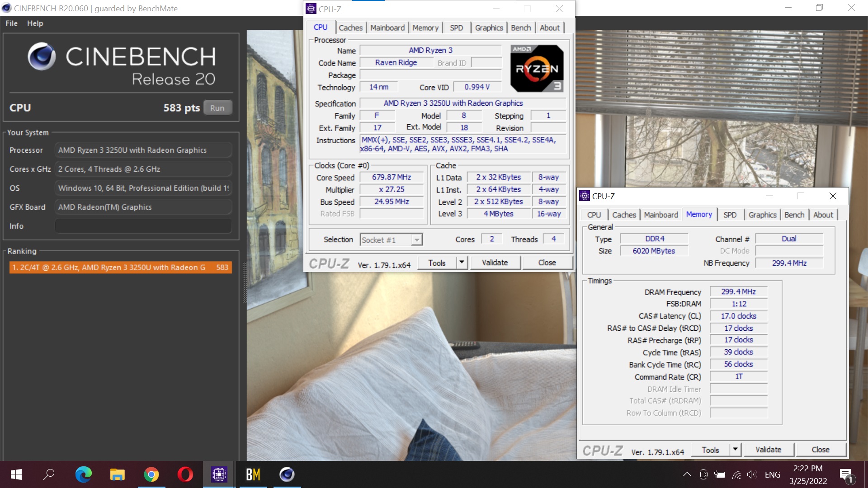Click Cinebench panel splitter handle
The image size is (868, 488).
tap(245, 282)
